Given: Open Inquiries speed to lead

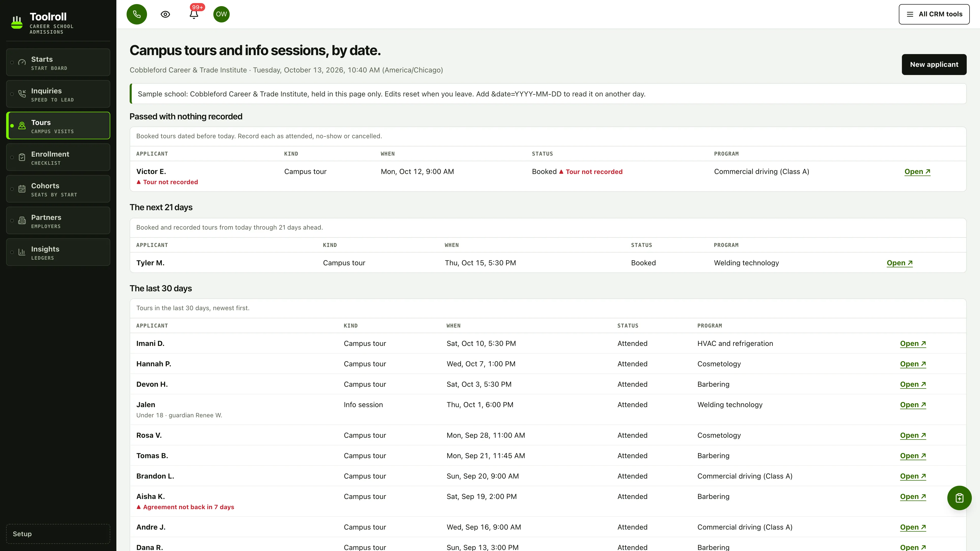Looking at the screenshot, I should 58,94.
